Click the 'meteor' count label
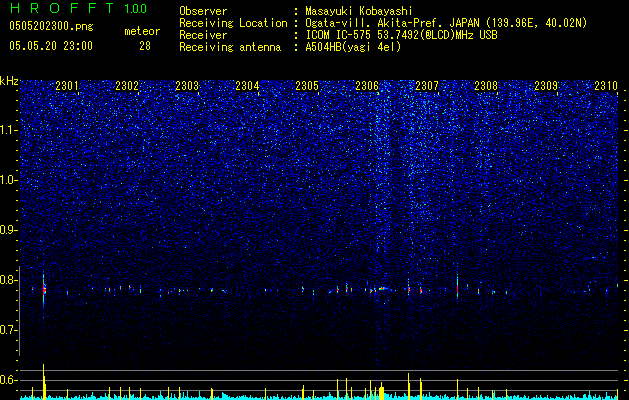This screenshot has height=400, width=629. [142, 31]
